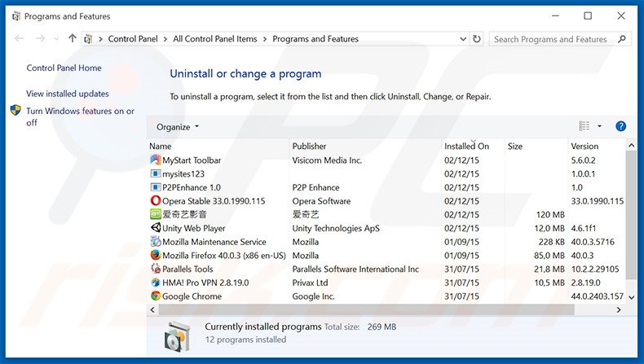Expand the chevron after All Control Panel Items
The width and height of the screenshot is (644, 364).
point(264,39)
